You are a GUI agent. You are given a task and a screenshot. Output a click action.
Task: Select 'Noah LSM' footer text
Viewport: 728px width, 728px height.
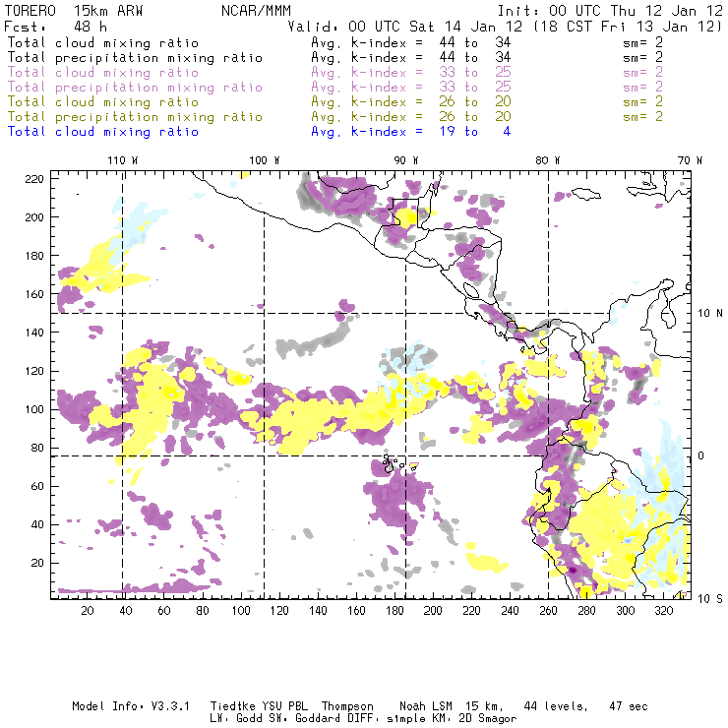pyautogui.click(x=426, y=706)
